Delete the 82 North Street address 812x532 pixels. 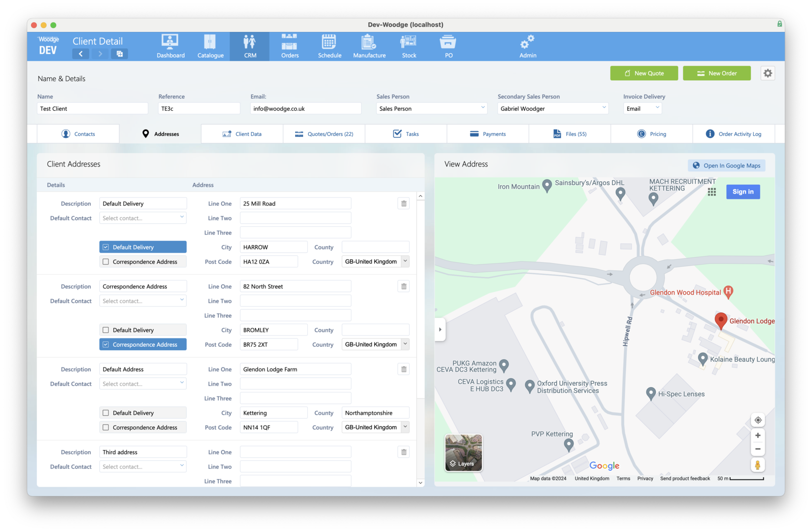404,286
